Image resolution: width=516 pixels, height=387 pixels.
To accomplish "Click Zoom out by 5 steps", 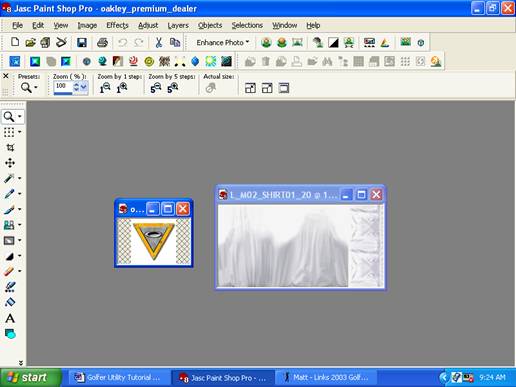I will 156,88.
